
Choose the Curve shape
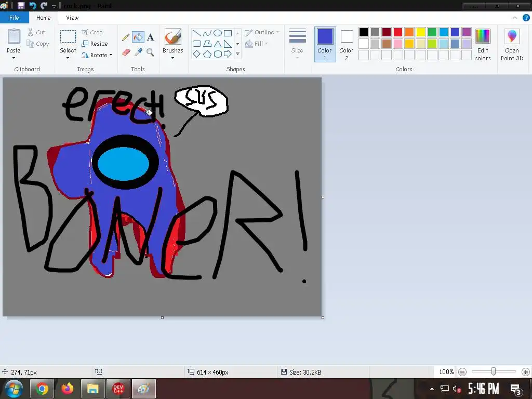pos(207,33)
